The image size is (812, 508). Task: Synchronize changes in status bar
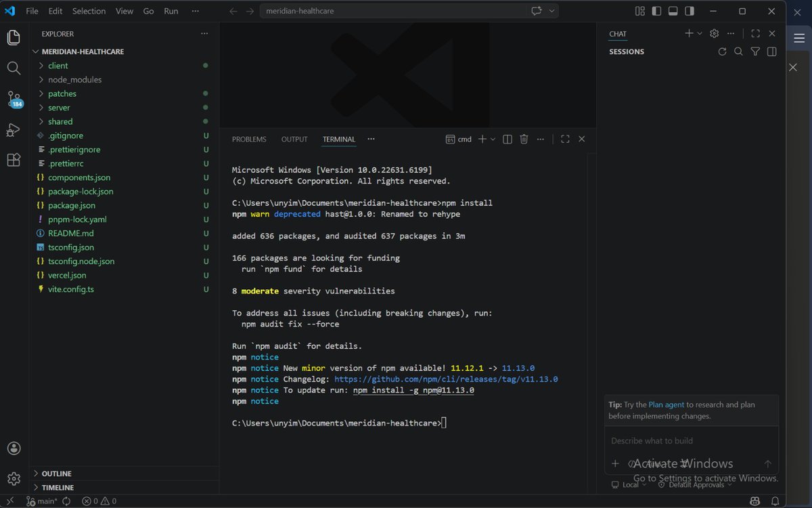(66, 501)
